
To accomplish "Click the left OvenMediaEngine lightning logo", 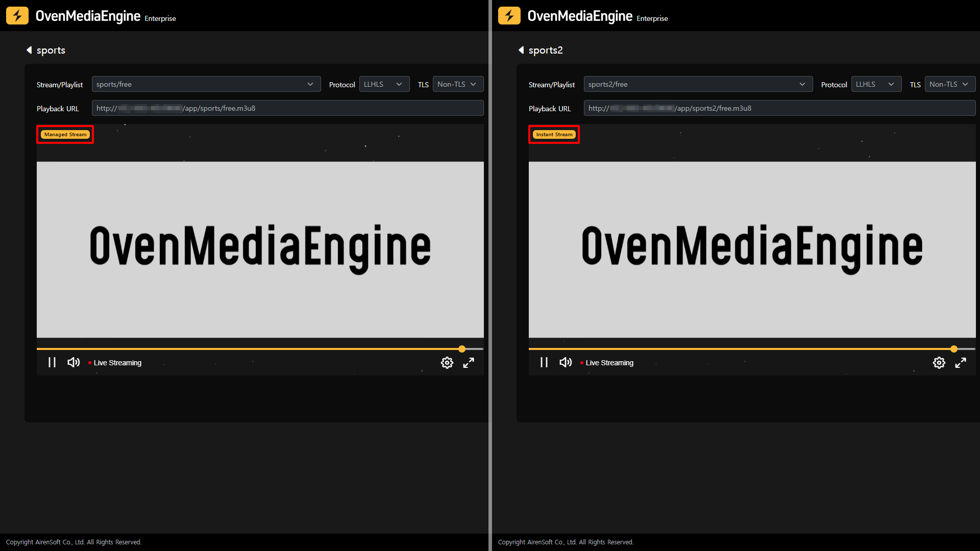I will click(x=17, y=16).
